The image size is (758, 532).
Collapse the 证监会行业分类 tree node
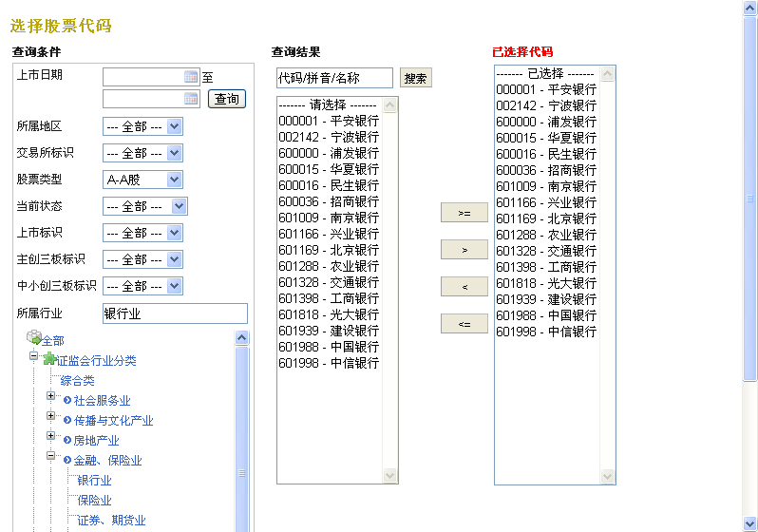(x=33, y=356)
